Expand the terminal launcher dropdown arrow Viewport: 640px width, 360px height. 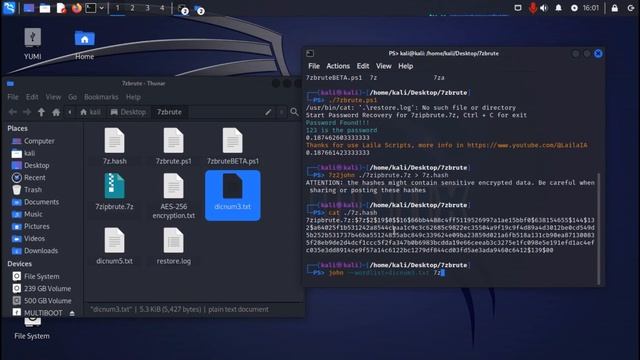(102, 8)
